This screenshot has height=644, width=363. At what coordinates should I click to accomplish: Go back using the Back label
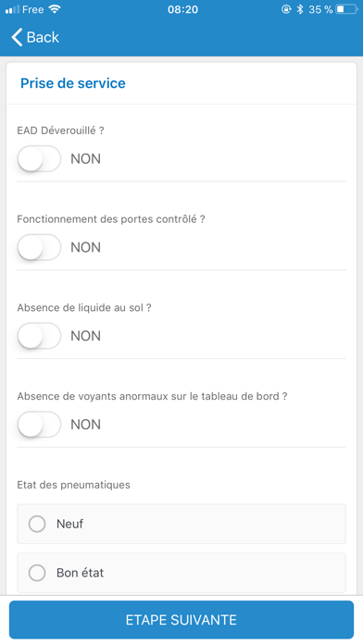tap(43, 37)
